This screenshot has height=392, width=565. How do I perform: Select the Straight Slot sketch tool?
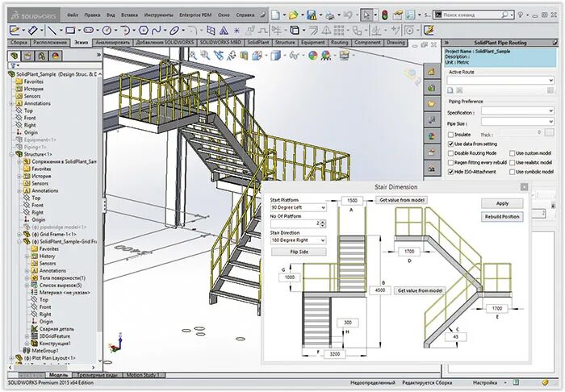89,31
